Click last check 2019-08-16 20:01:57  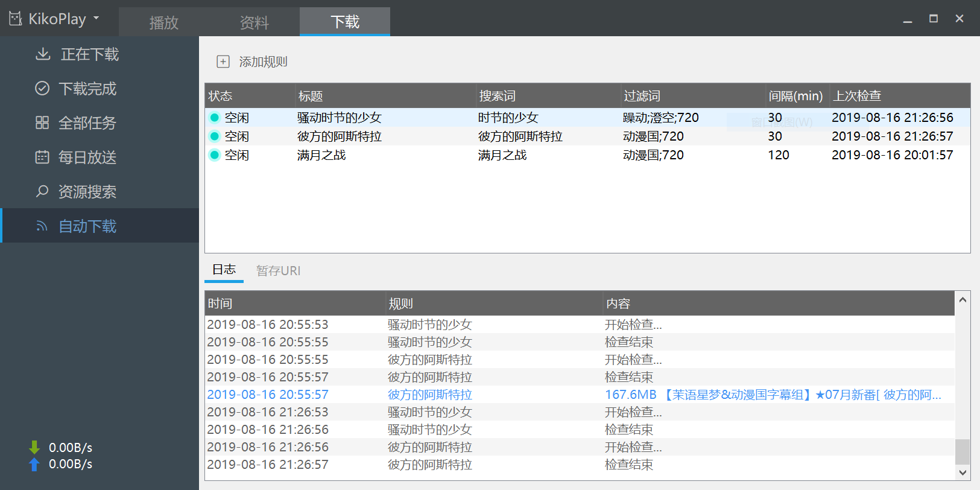click(x=893, y=155)
